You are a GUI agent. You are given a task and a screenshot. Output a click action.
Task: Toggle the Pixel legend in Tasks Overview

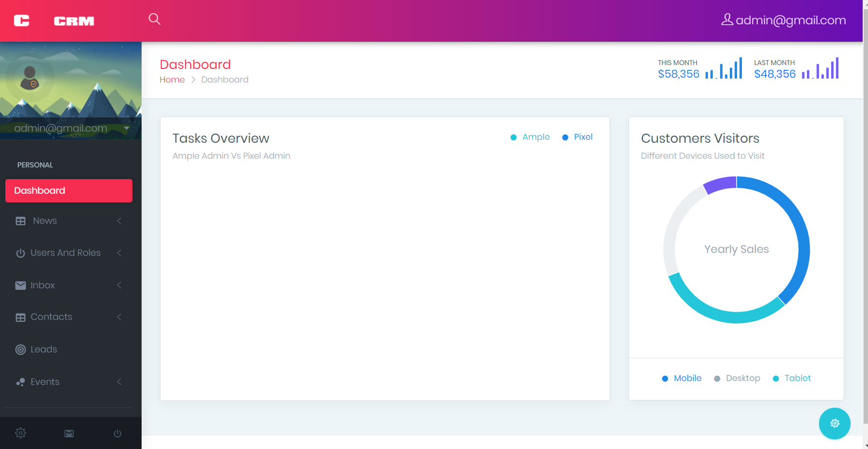[x=577, y=137]
